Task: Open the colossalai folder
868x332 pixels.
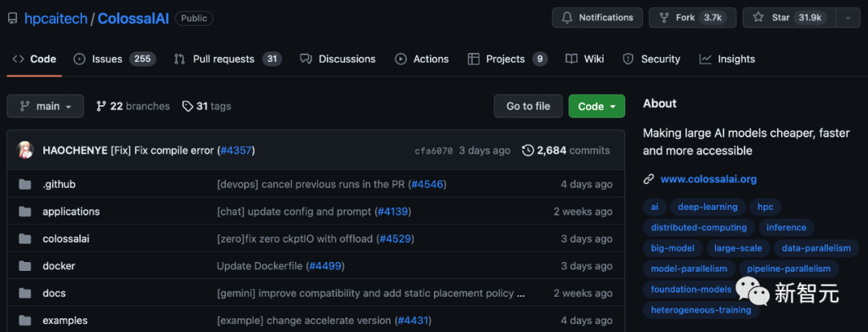Action: pos(66,239)
